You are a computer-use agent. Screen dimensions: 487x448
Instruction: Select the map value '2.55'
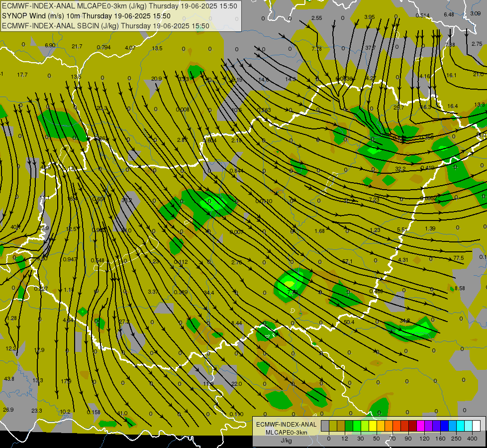317,18
